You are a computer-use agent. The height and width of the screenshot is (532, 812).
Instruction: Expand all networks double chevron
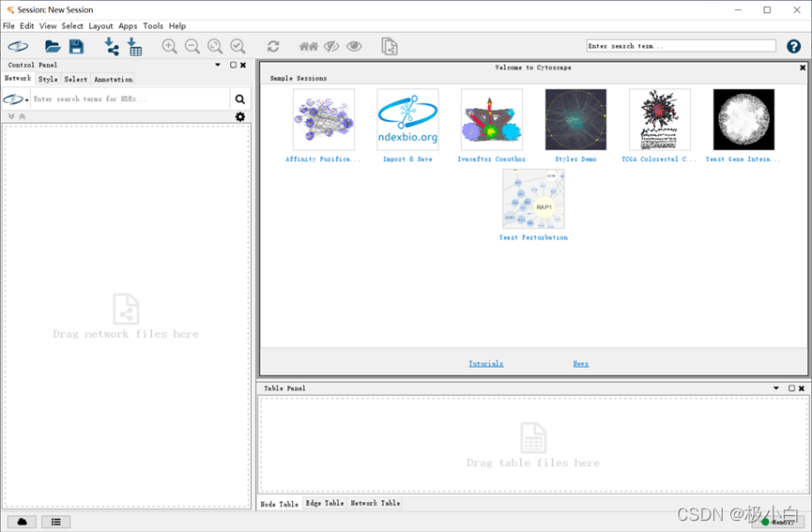11,116
